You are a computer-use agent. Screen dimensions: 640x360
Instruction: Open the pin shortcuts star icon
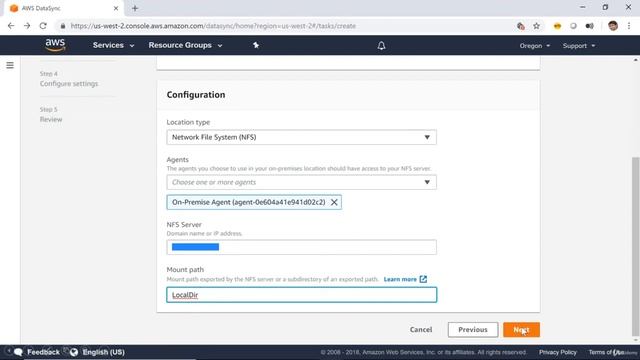(x=256, y=45)
